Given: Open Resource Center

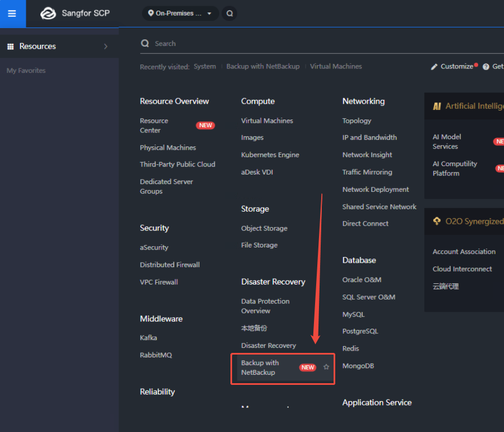Looking at the screenshot, I should (x=154, y=126).
